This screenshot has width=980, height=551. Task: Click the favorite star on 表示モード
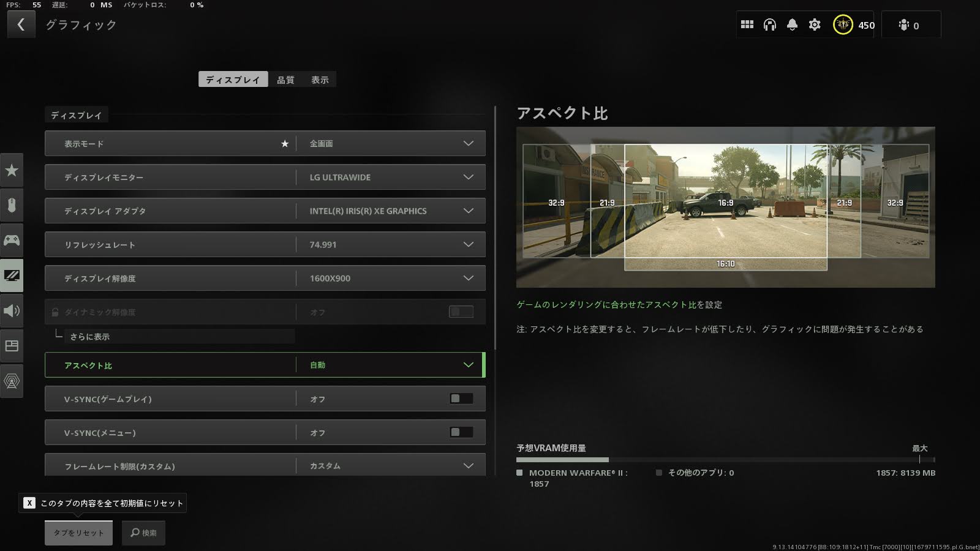[x=284, y=143]
